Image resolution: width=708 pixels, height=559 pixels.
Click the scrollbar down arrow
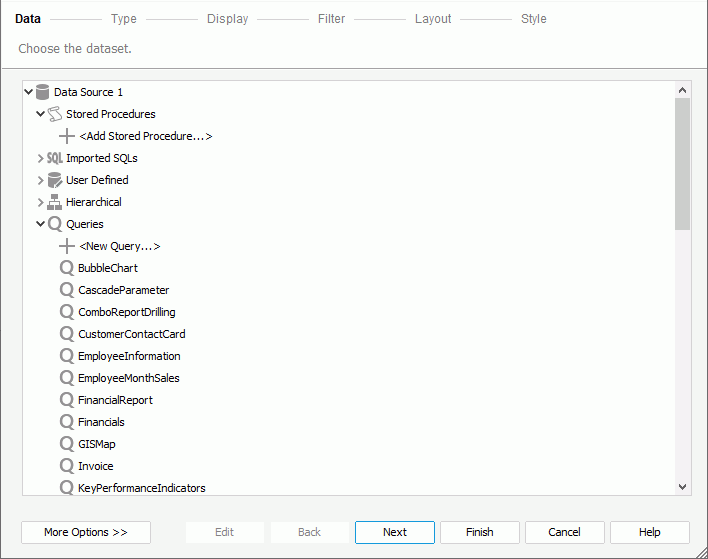tap(683, 487)
